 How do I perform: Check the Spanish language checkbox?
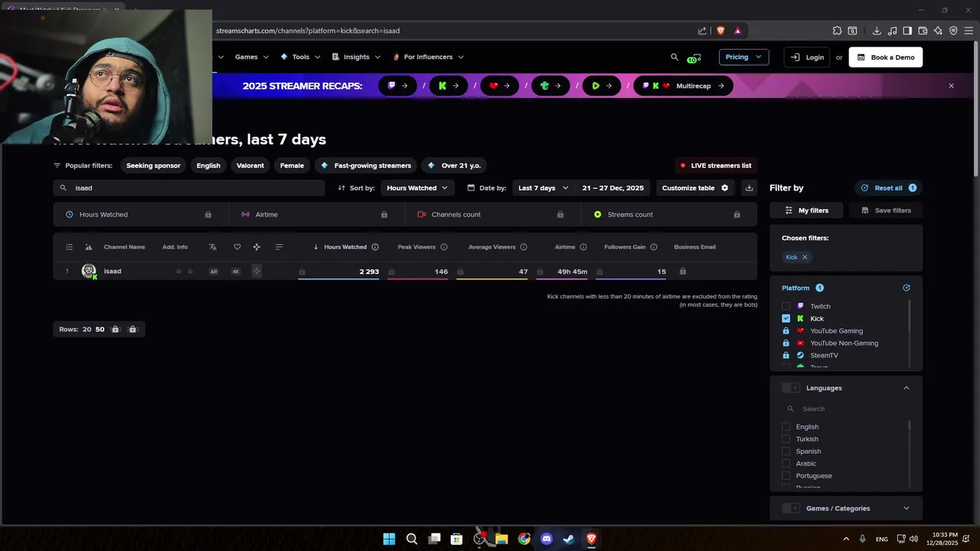(786, 452)
